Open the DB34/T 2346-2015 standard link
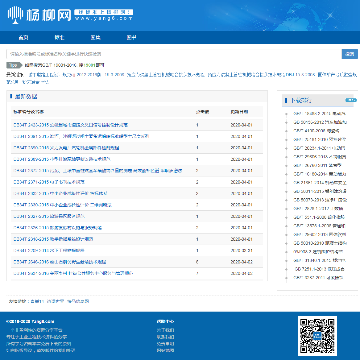This screenshot has height=360, width=360. (60, 262)
